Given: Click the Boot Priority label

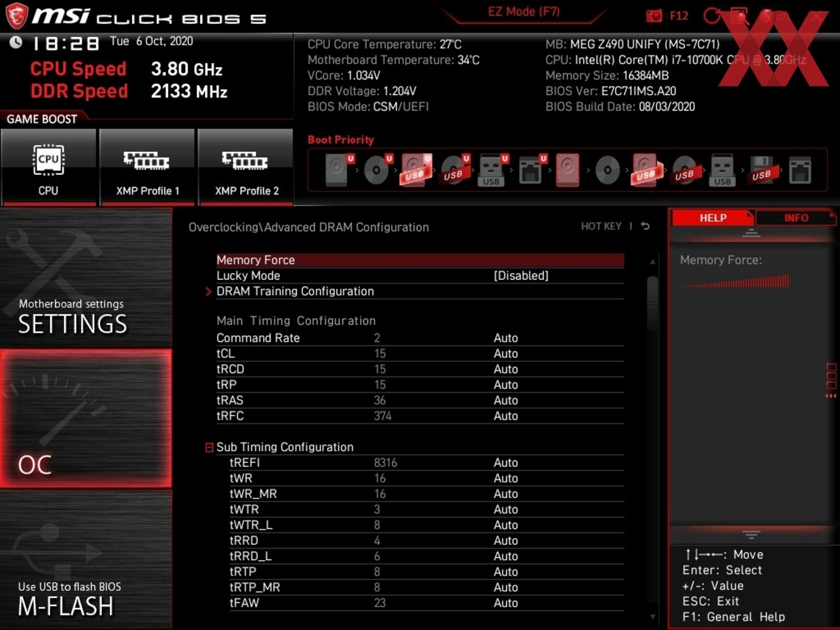Looking at the screenshot, I should click(341, 140).
